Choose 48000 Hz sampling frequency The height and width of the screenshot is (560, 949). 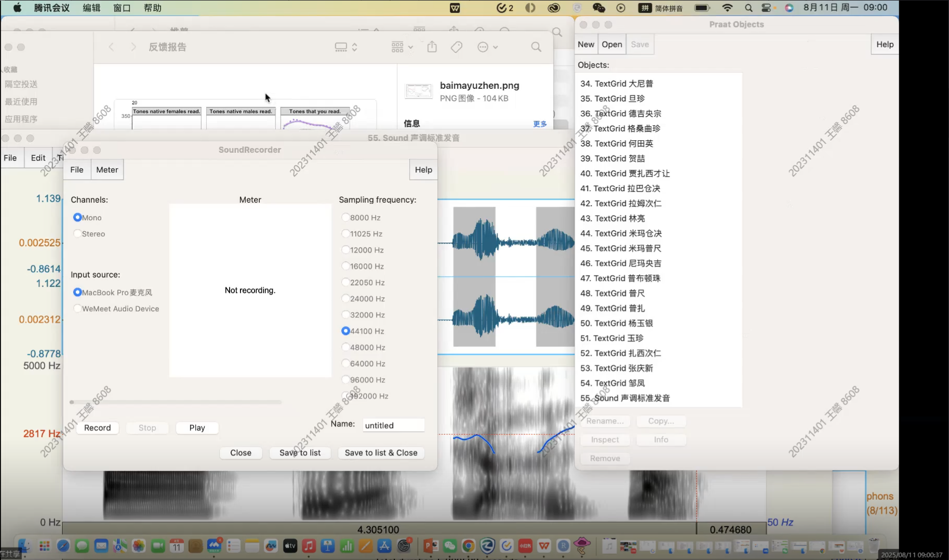[x=345, y=347]
